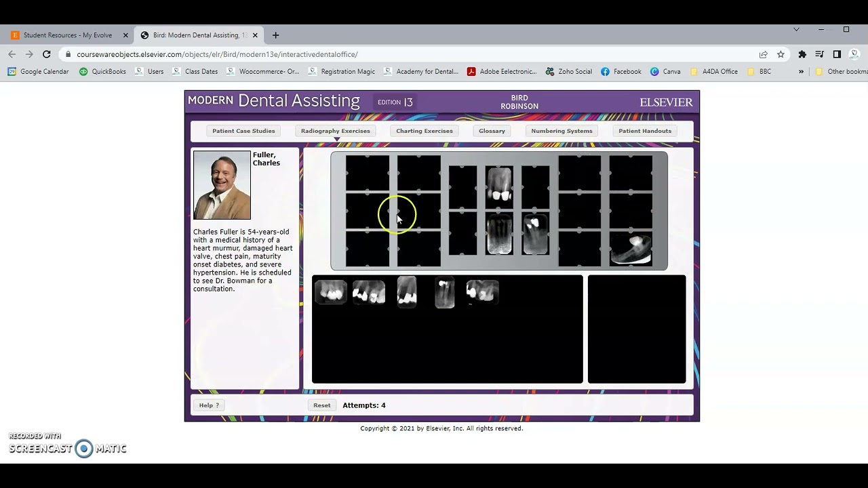Go back in browser history
The height and width of the screenshot is (488, 868).
12,54
